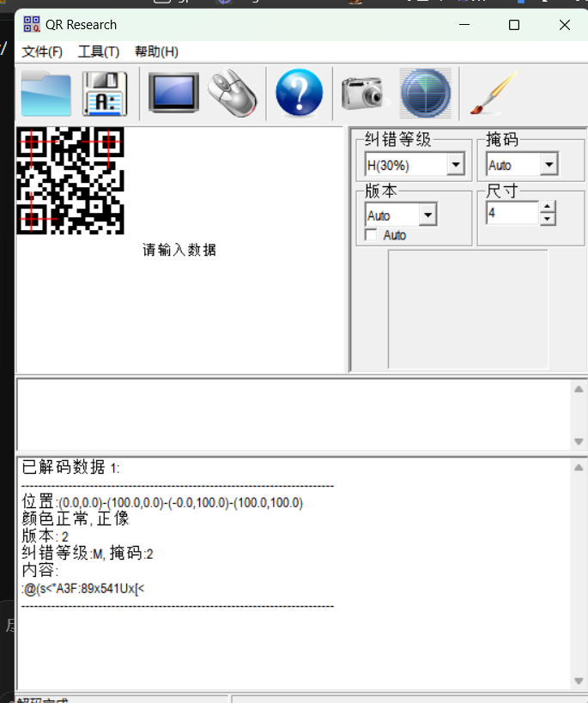
Task: Enable the Auto checkbox under version
Action: [372, 235]
